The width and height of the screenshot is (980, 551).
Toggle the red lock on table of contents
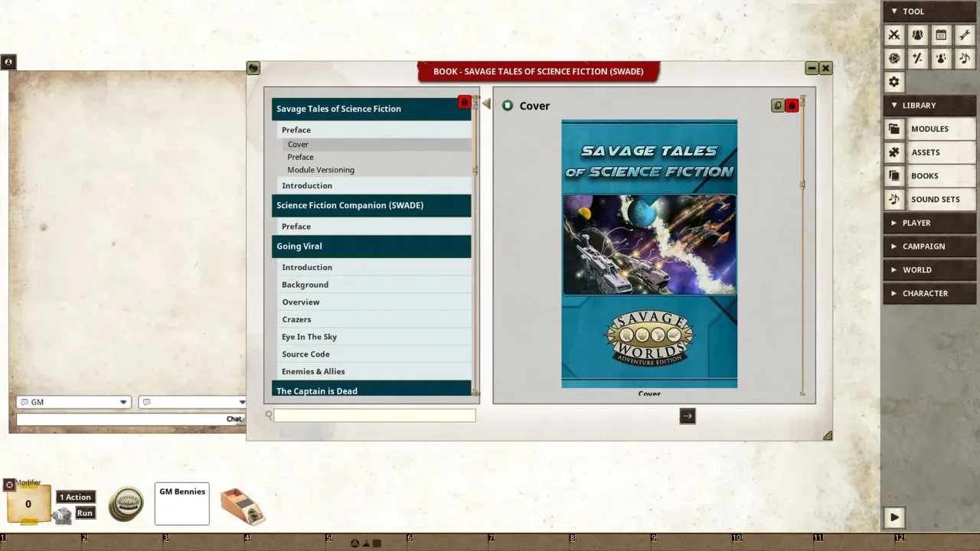464,102
